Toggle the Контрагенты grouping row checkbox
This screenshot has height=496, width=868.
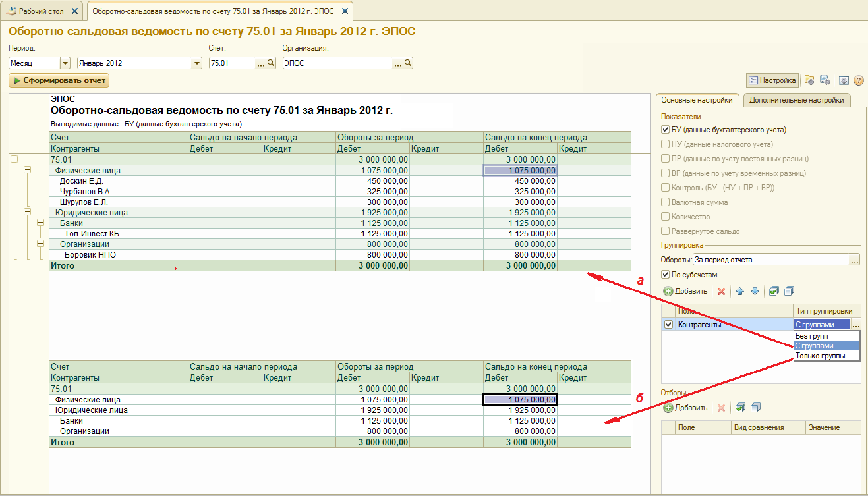(669, 325)
